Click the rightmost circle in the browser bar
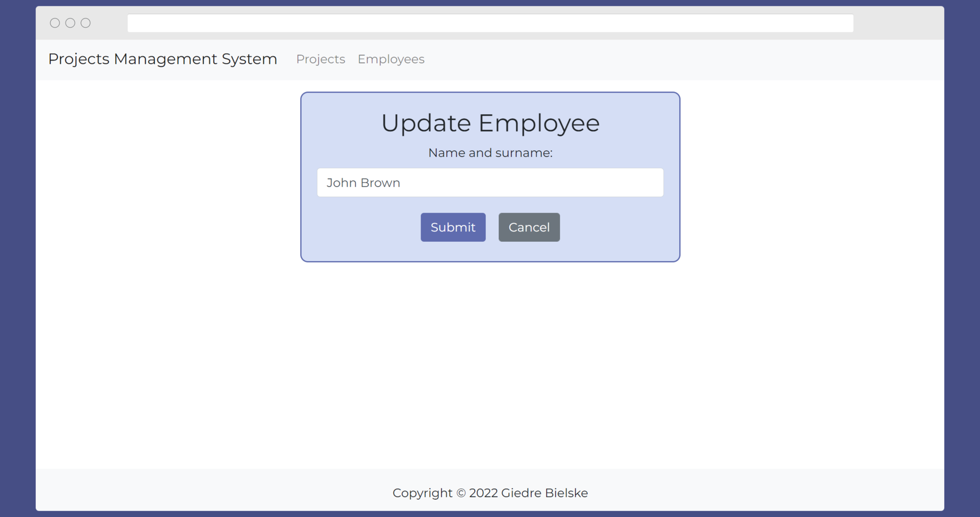Viewport: 980px width, 517px height. click(85, 23)
